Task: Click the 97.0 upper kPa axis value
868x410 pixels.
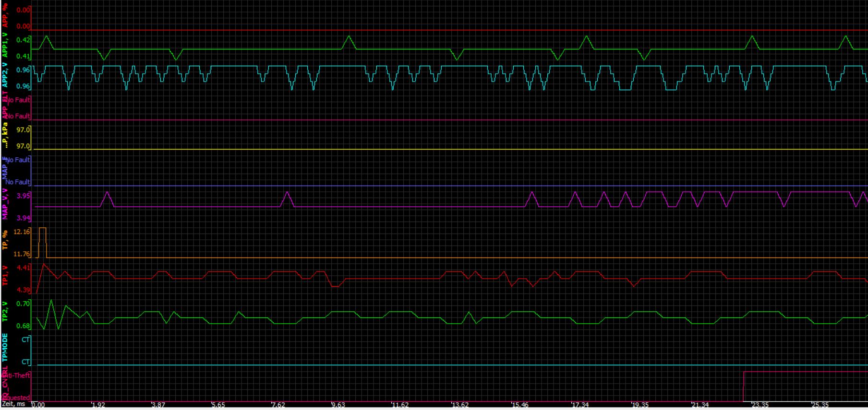Action: 23,130
